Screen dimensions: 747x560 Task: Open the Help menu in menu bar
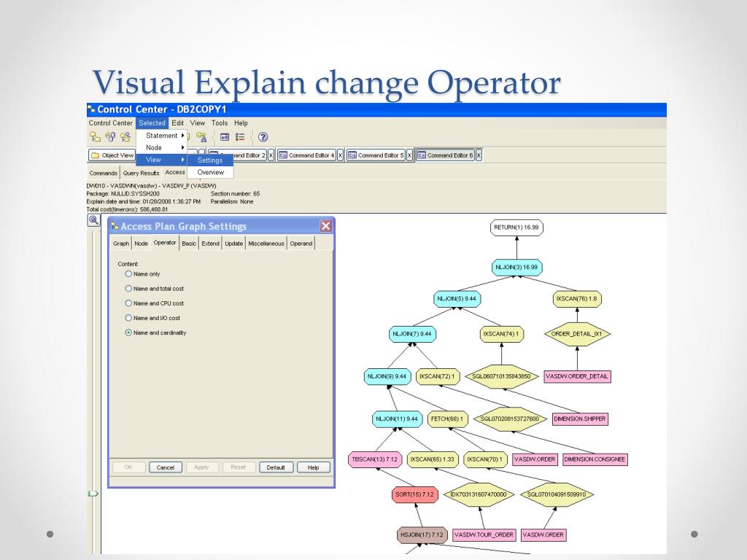point(241,122)
